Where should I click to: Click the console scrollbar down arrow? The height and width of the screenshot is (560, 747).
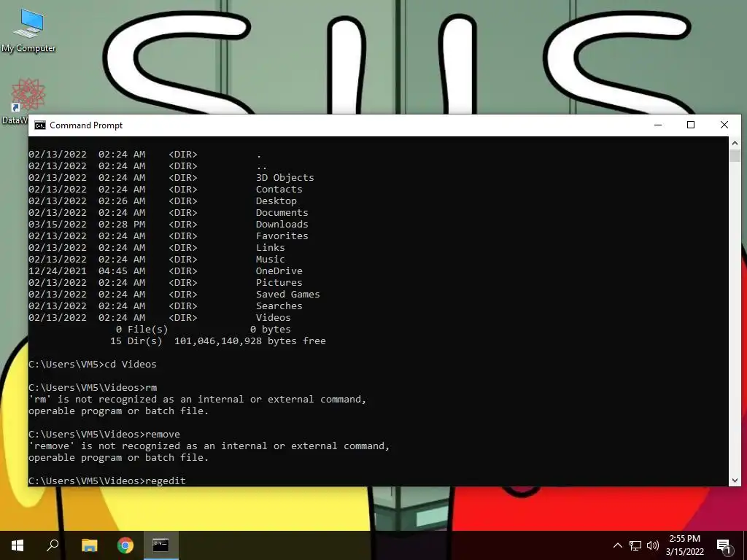735,481
